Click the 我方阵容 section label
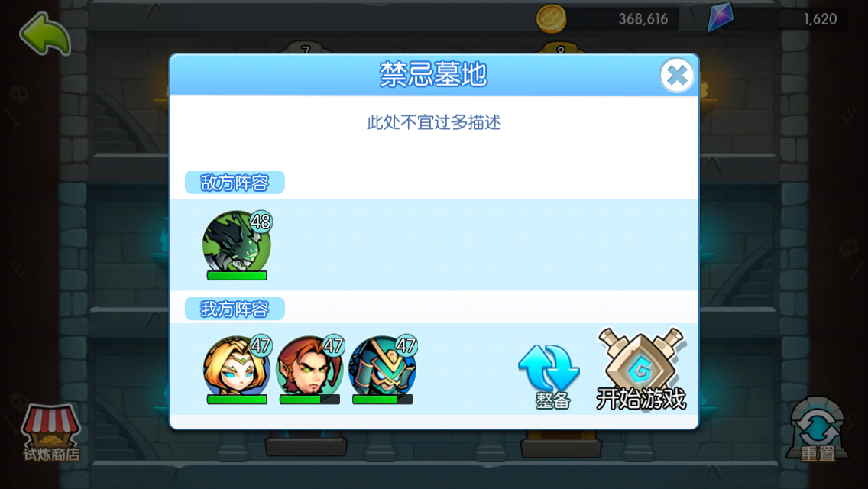The width and height of the screenshot is (868, 489). (235, 309)
